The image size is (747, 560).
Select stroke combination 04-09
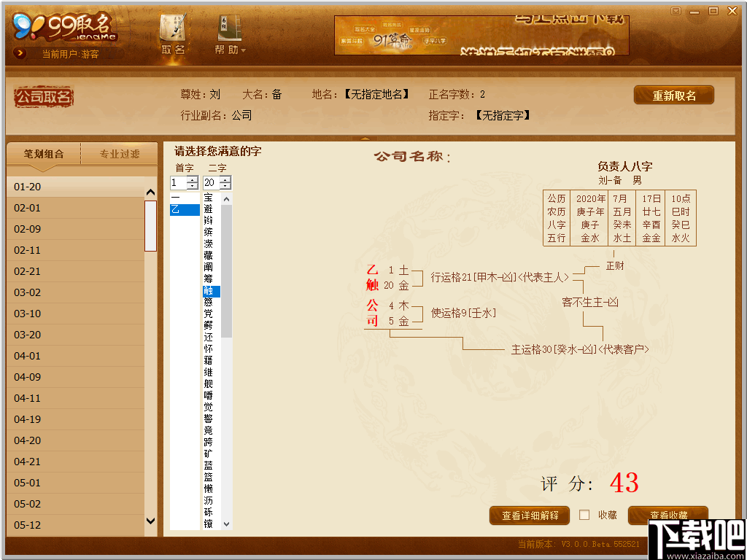[x=75, y=377]
